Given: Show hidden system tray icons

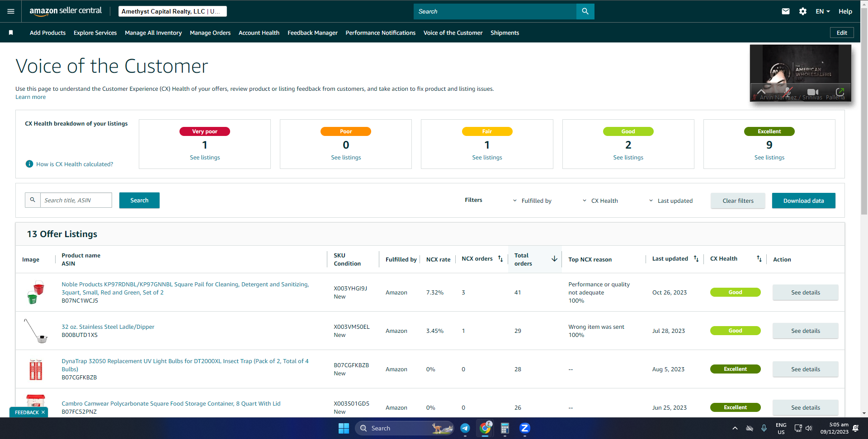Looking at the screenshot, I should click(735, 428).
